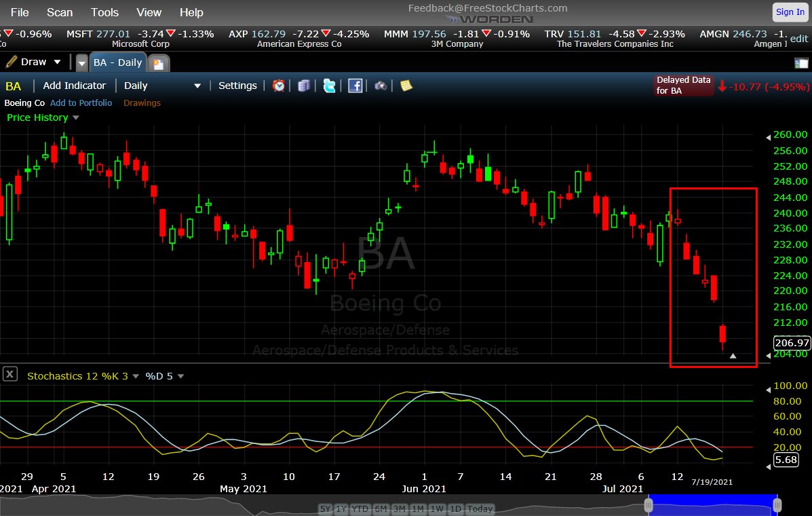The image size is (812, 516).
Task: Open the tab list dropdown arrow
Action: [82, 64]
